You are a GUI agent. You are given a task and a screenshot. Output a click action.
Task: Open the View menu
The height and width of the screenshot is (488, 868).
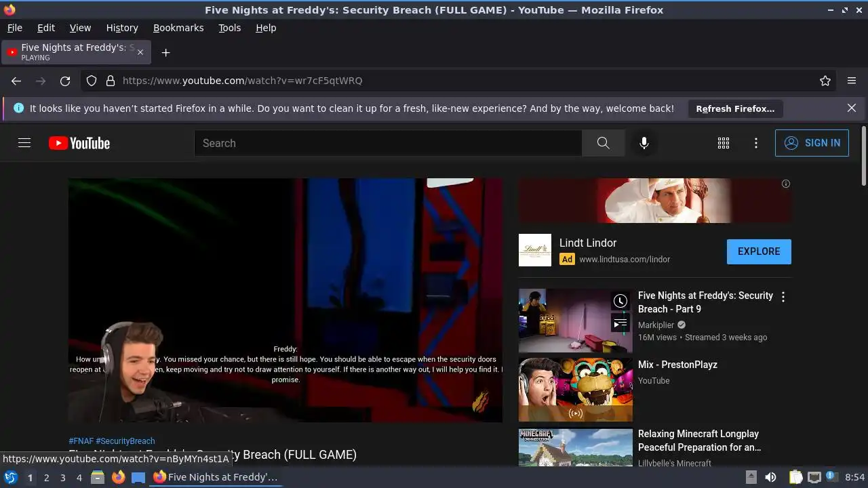[80, 28]
